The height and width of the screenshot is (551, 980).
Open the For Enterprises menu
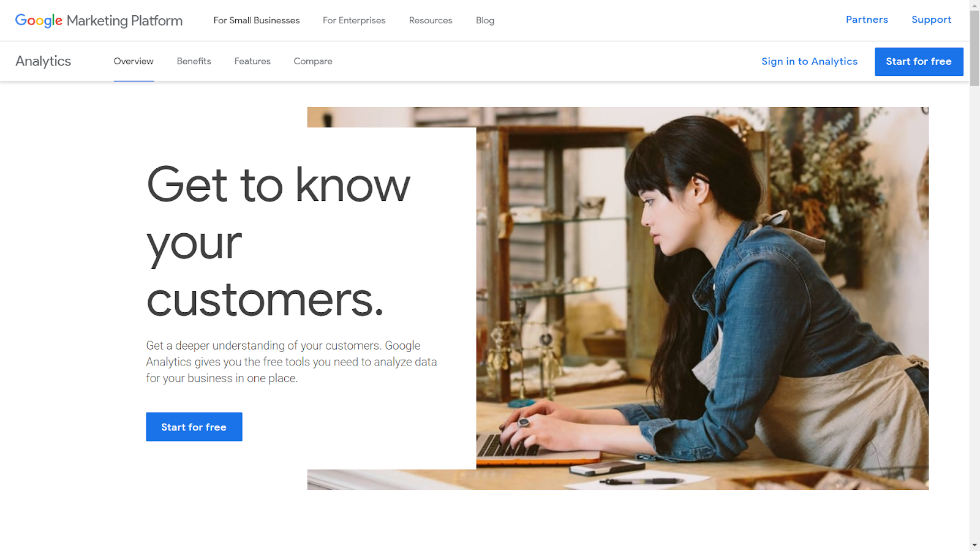coord(354,20)
